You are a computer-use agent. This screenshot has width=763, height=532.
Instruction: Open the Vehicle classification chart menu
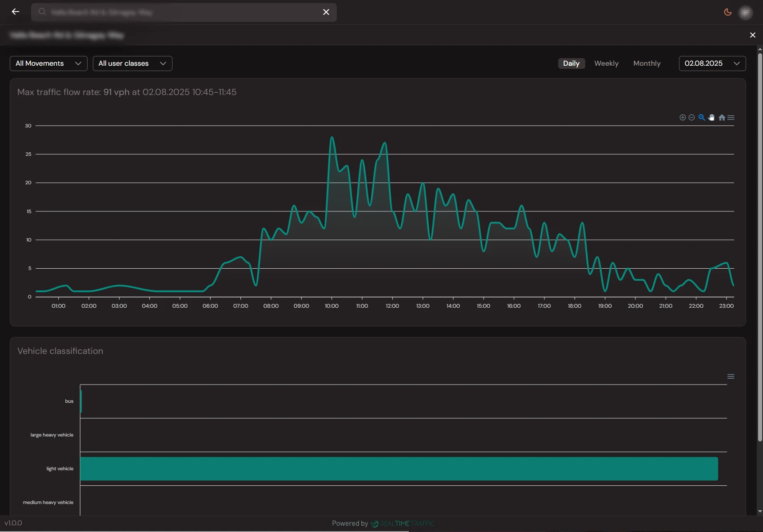tap(731, 377)
